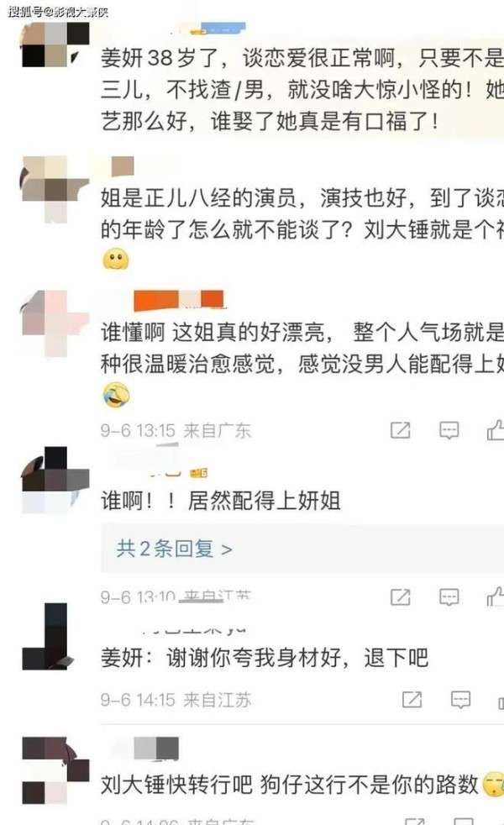Reply to the comment posted 9-6 14:15
This screenshot has height=825, width=504.
(461, 699)
